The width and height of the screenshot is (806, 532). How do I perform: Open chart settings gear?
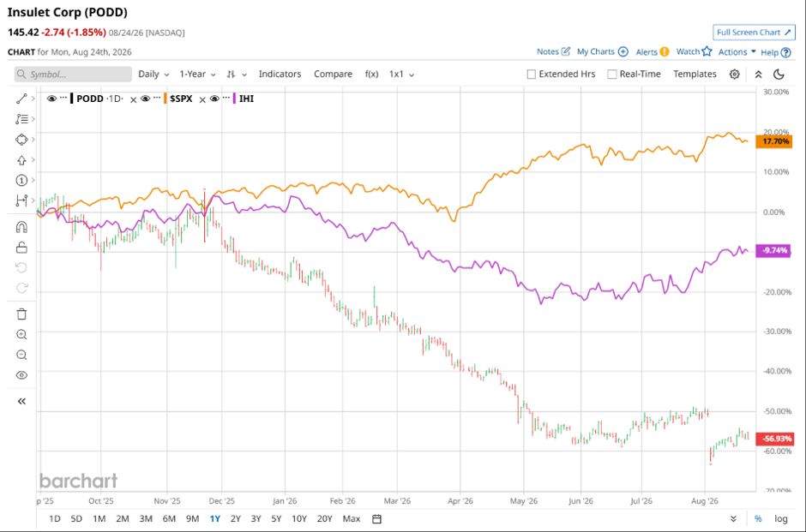pyautogui.click(x=735, y=75)
